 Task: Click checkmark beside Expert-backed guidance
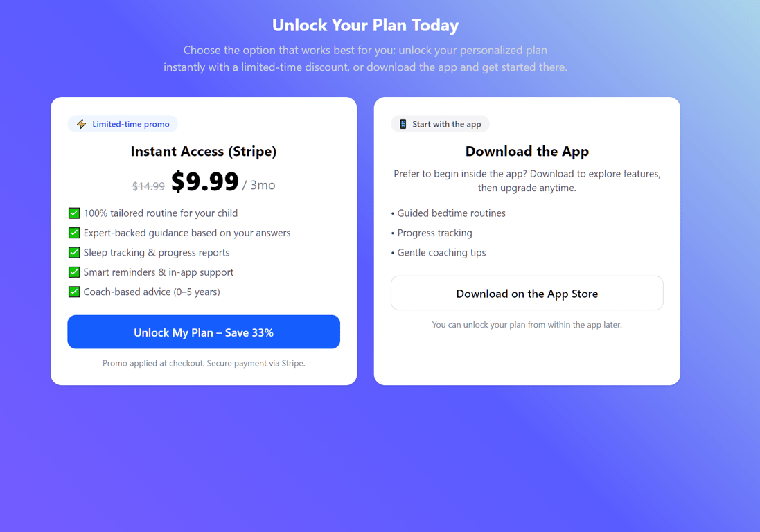pos(74,233)
